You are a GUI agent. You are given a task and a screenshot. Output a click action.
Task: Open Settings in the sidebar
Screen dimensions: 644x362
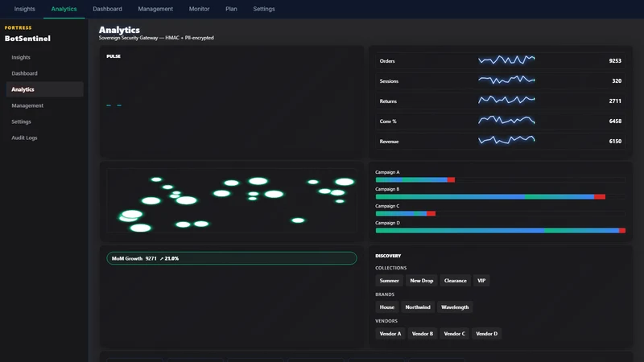point(45,122)
